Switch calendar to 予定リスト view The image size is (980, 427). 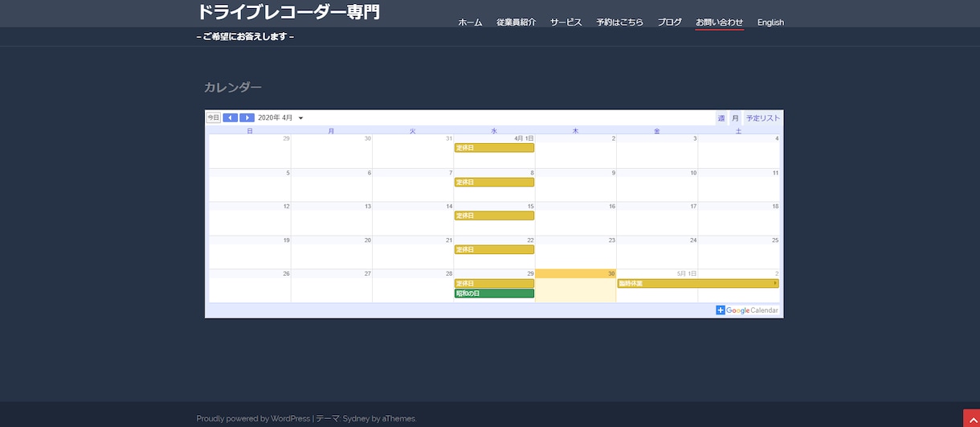point(763,118)
